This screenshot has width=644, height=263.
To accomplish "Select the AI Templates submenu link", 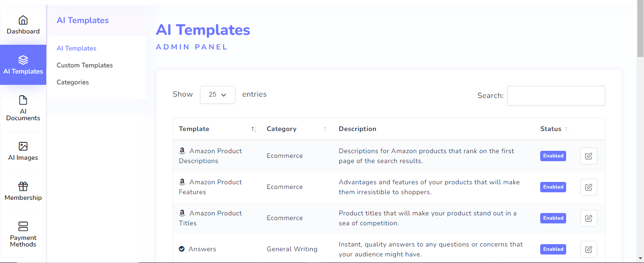I will coord(76,48).
